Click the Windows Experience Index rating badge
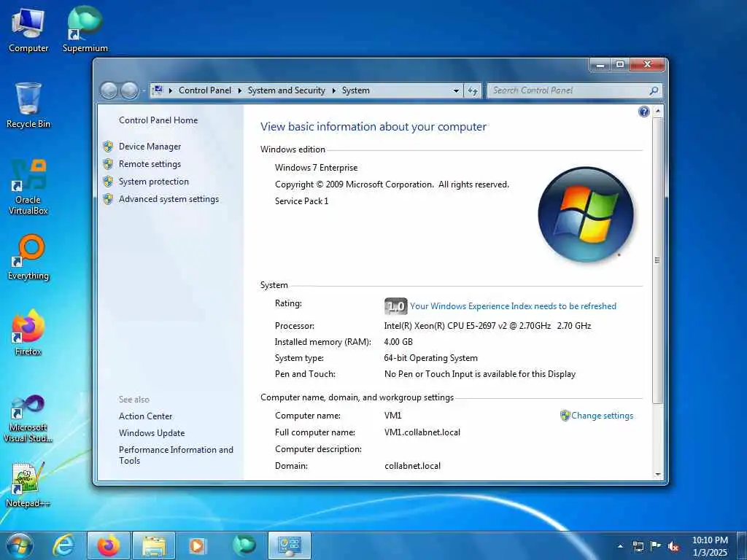Screen dimensions: 747x560 [x=395, y=306]
